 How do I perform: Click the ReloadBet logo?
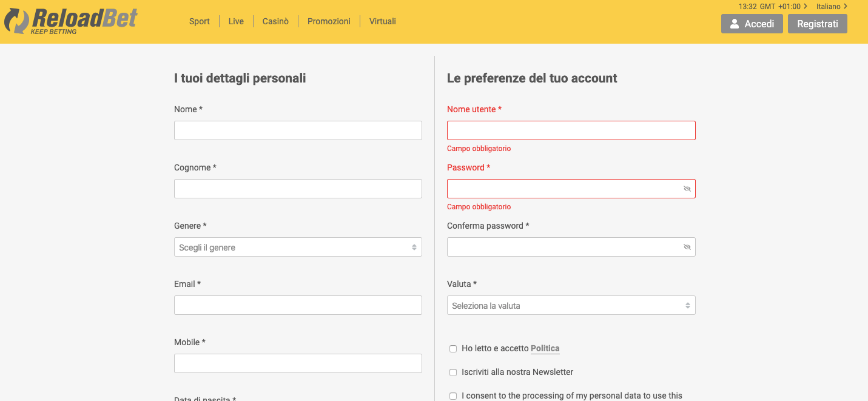pyautogui.click(x=71, y=21)
